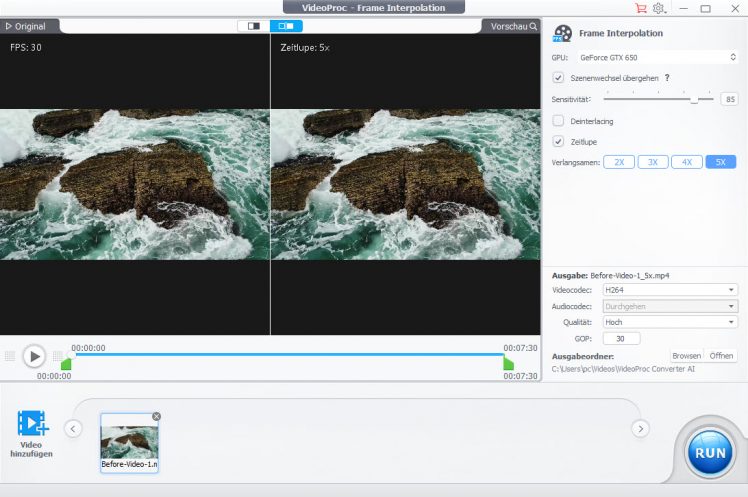Open settings via the gear icon
The width and height of the screenshot is (748, 497).
click(659, 8)
